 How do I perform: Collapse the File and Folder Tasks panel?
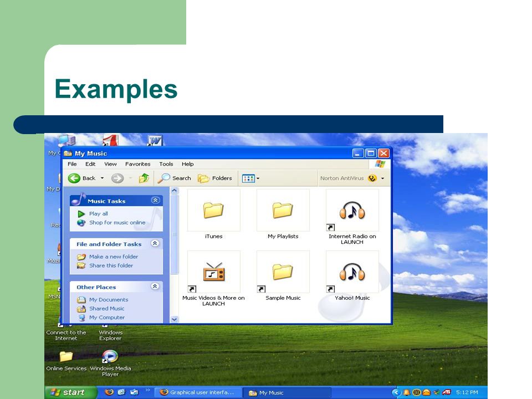155,243
